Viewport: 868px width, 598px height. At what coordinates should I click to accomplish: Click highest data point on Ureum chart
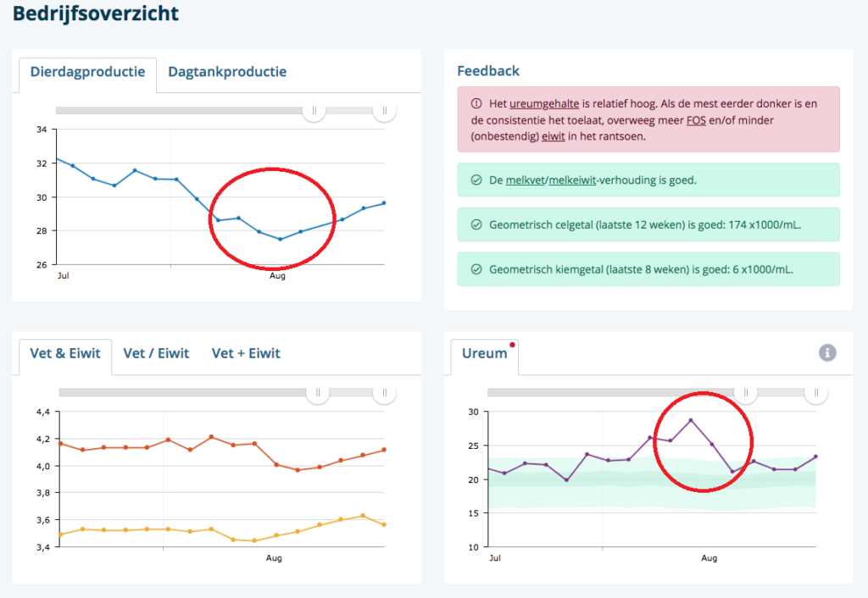coord(691,419)
